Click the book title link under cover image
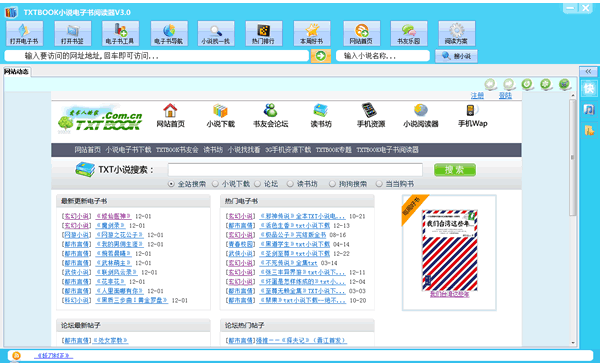 449,294
